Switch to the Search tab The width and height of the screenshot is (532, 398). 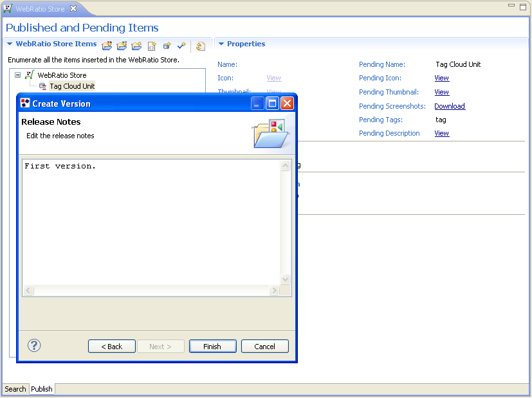15,389
